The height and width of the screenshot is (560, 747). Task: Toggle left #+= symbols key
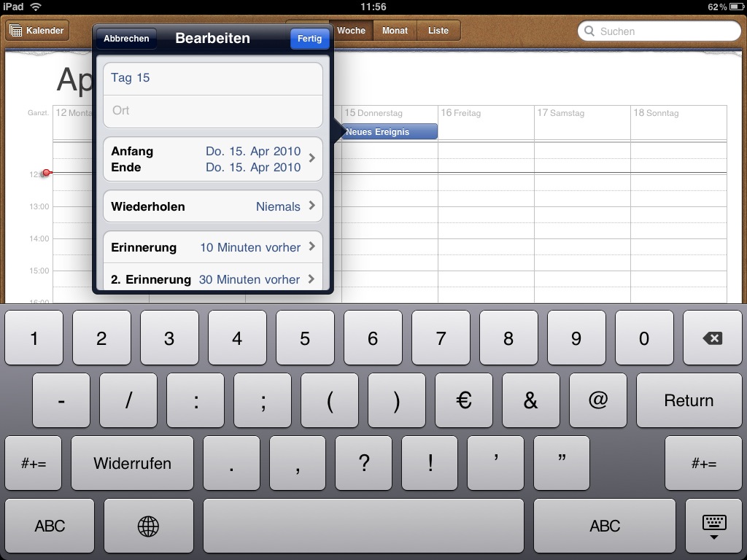[x=34, y=463]
